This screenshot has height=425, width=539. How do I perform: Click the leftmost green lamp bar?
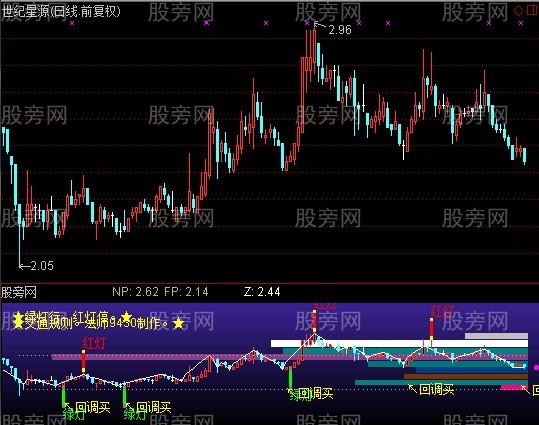63,396
